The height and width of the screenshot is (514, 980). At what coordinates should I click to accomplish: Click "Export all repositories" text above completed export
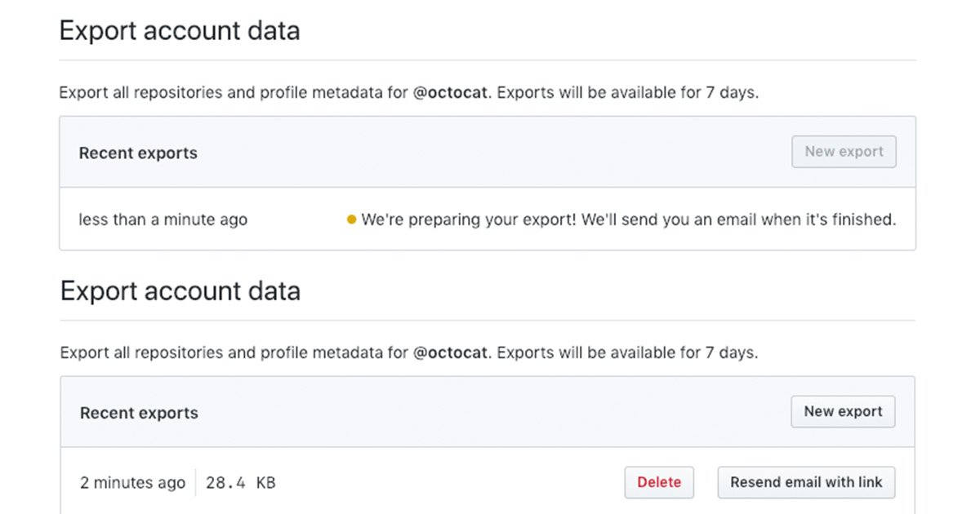[x=141, y=353]
